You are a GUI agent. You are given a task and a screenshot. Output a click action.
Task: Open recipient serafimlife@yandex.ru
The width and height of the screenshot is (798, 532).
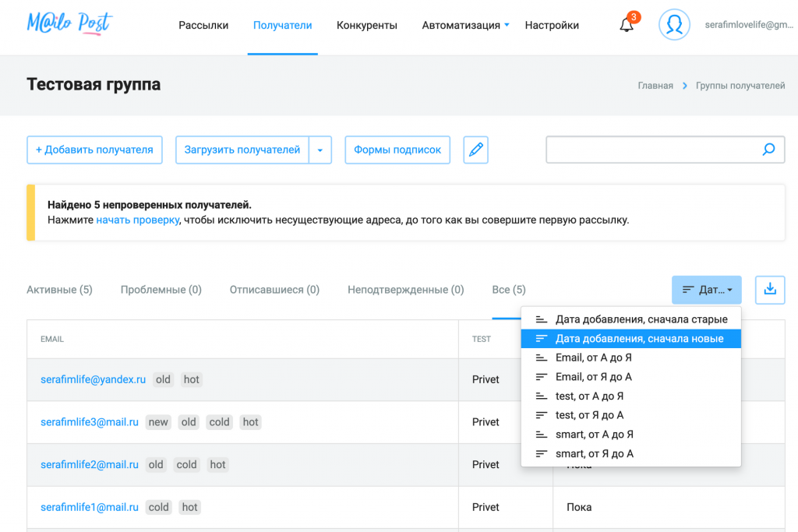tap(94, 379)
